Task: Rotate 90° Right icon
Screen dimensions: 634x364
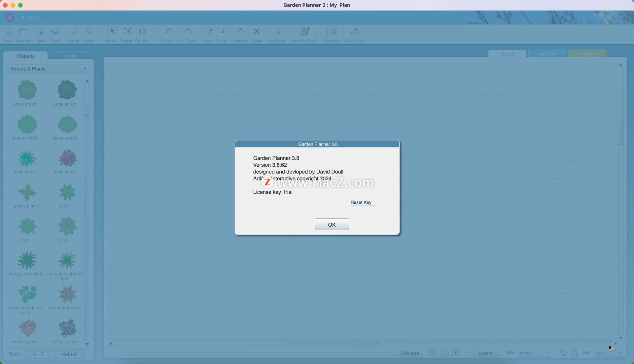Action: click(x=188, y=32)
